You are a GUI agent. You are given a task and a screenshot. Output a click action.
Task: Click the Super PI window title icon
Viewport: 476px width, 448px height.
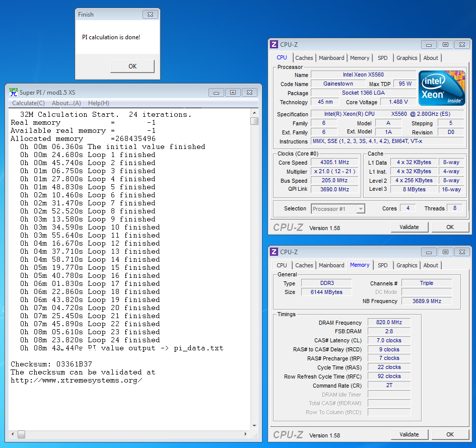pyautogui.click(x=14, y=92)
